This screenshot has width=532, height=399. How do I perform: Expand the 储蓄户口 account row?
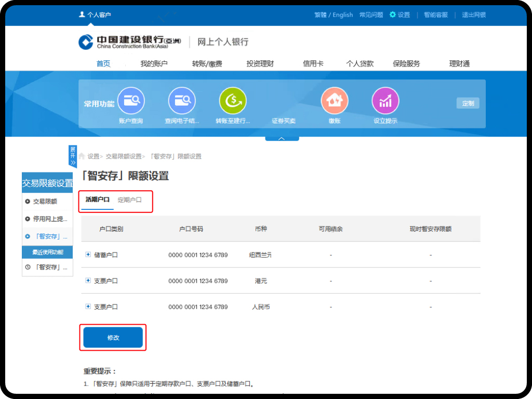click(x=88, y=255)
